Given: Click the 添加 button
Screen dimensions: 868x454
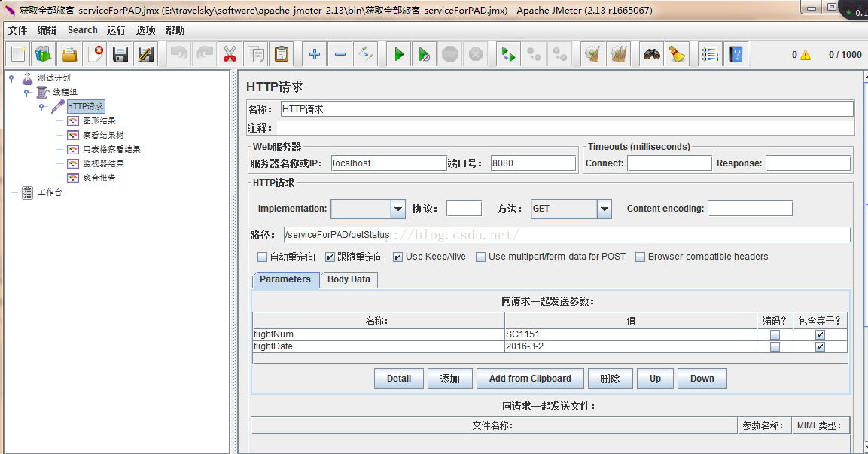Looking at the screenshot, I should [x=450, y=379].
